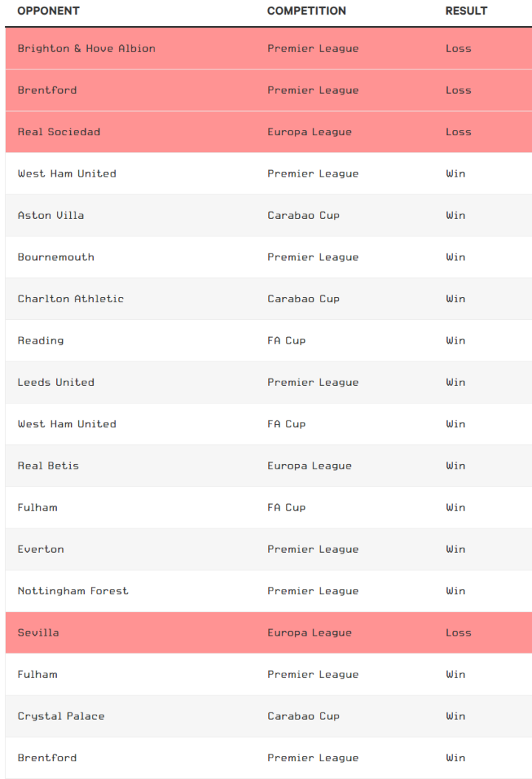Click Carabao Cup in the Aston Villa row
This screenshot has width=532, height=779.
304,216
